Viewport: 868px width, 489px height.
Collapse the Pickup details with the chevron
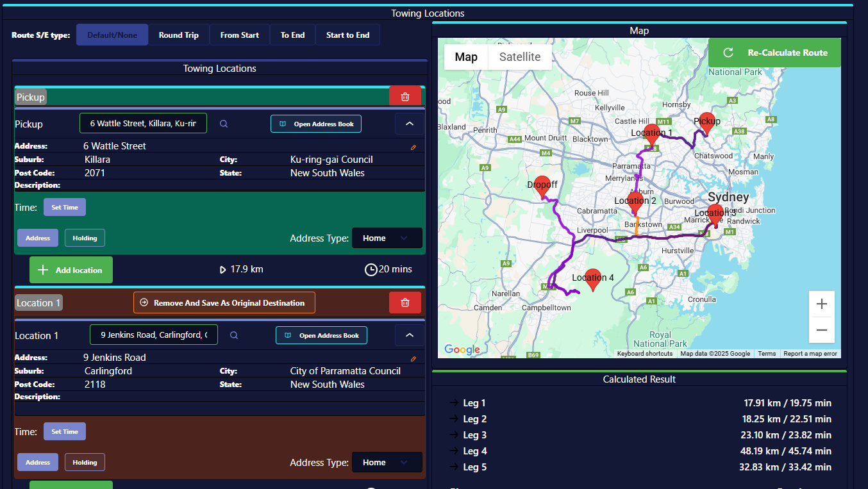pos(409,123)
